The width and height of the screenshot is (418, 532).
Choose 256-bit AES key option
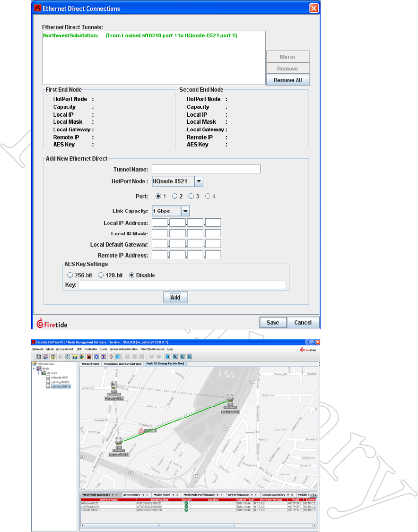(x=70, y=275)
